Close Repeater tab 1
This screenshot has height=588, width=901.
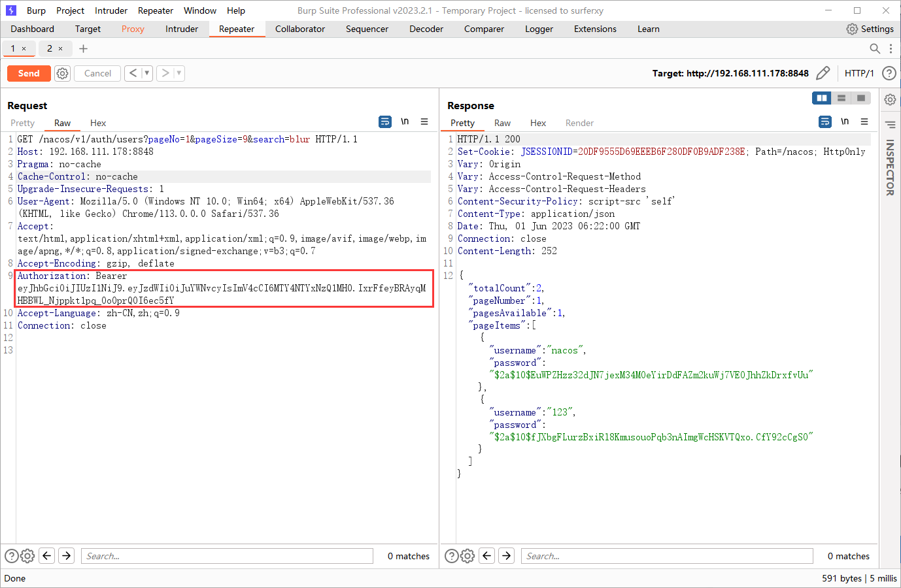click(x=24, y=49)
